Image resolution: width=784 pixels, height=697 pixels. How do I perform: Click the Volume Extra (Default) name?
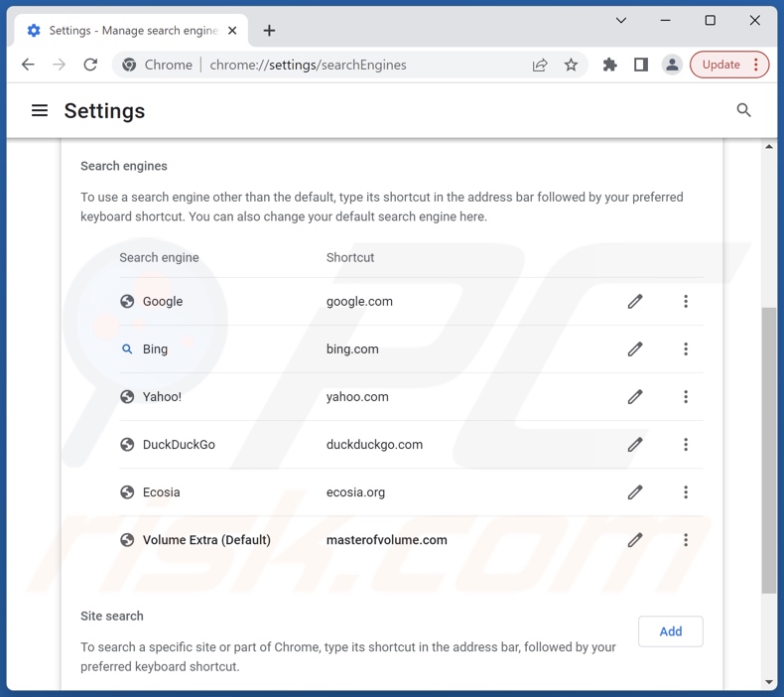click(206, 540)
